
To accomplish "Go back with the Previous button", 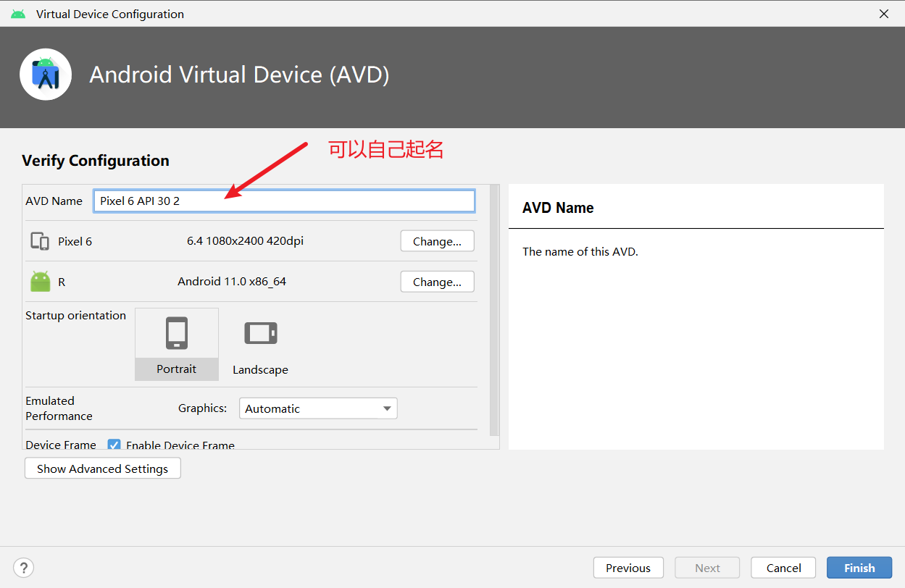I will coord(628,568).
